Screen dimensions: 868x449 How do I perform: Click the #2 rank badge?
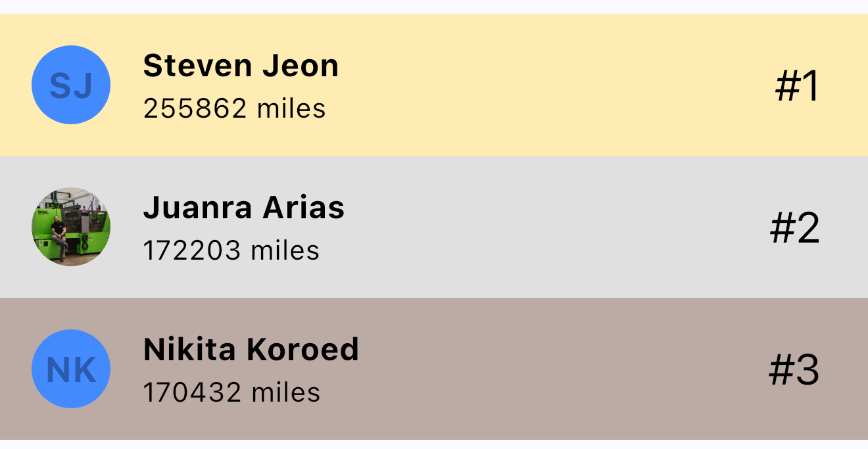tap(794, 228)
